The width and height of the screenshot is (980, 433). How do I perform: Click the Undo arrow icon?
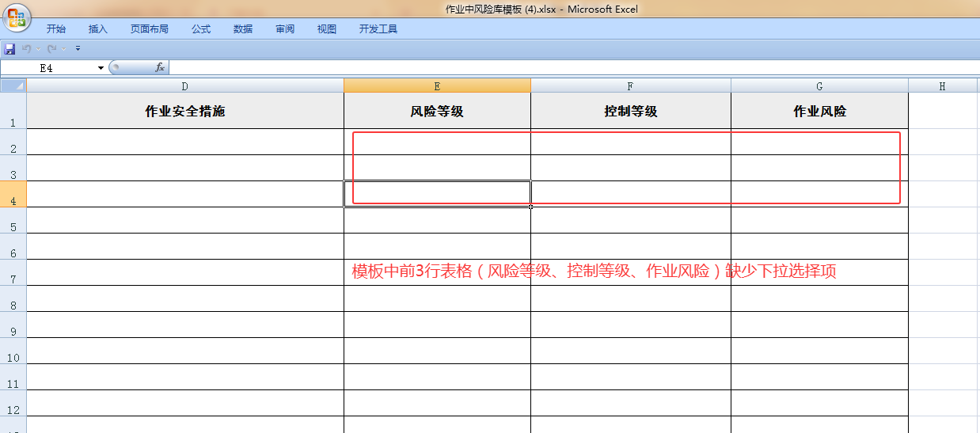26,49
